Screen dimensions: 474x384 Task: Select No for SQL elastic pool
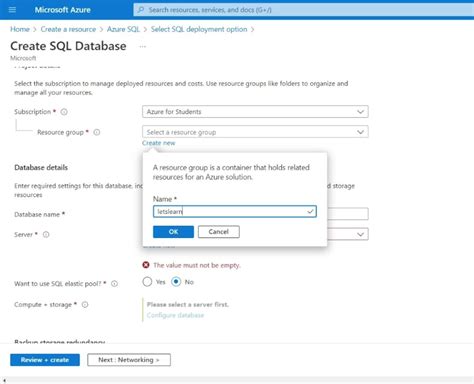point(176,282)
